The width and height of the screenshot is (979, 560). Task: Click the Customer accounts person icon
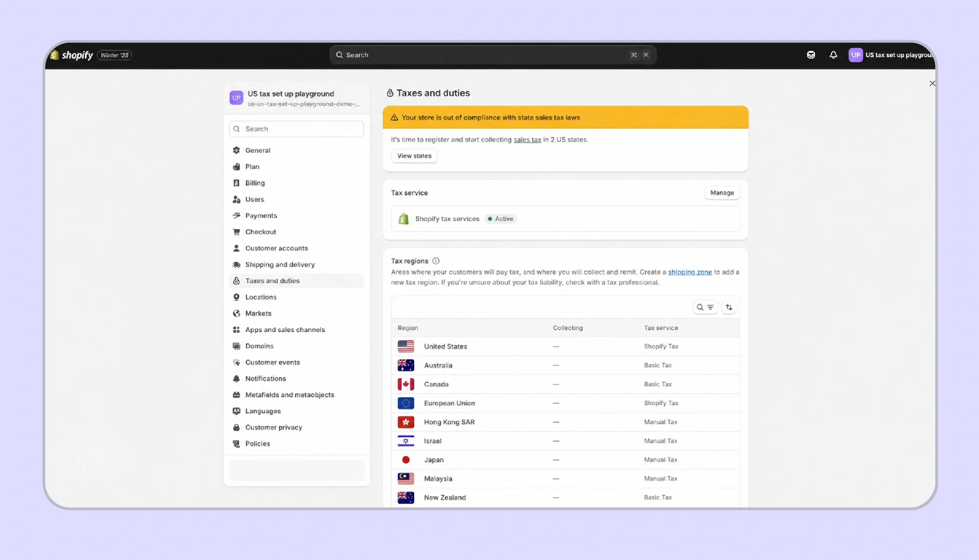236,248
